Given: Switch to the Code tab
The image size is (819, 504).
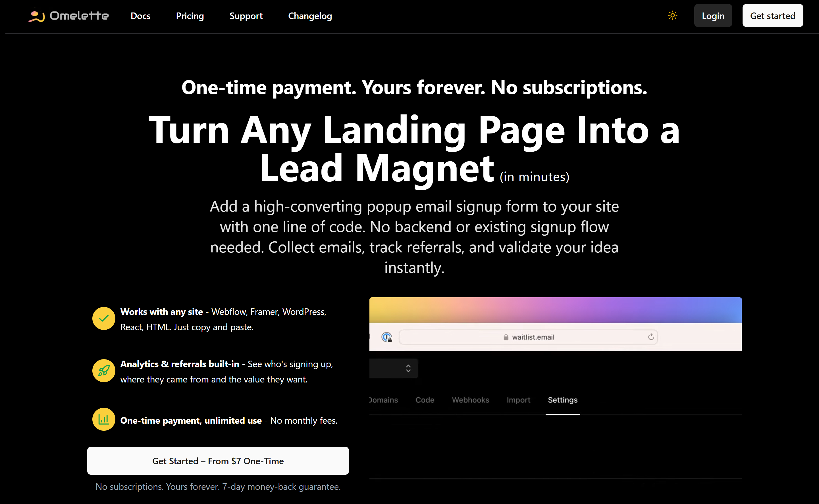Looking at the screenshot, I should pyautogui.click(x=425, y=400).
